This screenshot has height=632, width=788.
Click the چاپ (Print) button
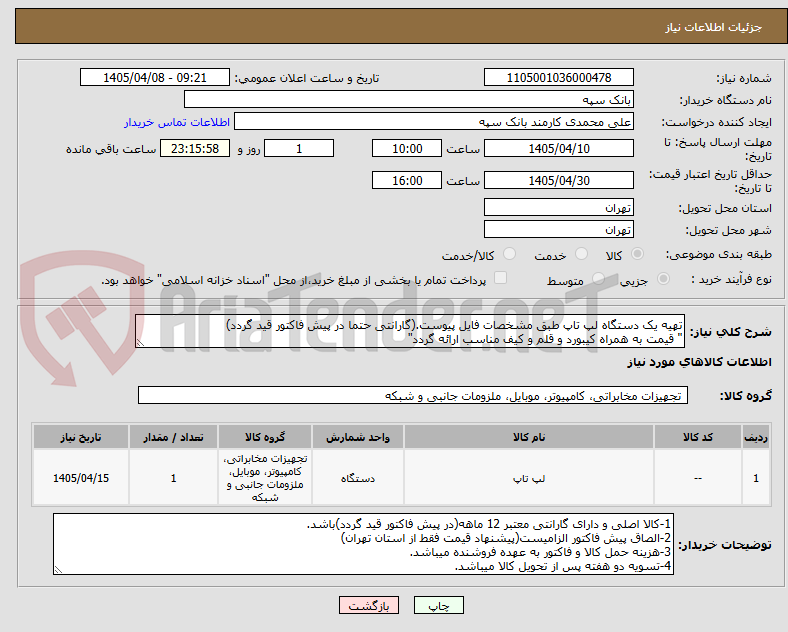(x=438, y=605)
